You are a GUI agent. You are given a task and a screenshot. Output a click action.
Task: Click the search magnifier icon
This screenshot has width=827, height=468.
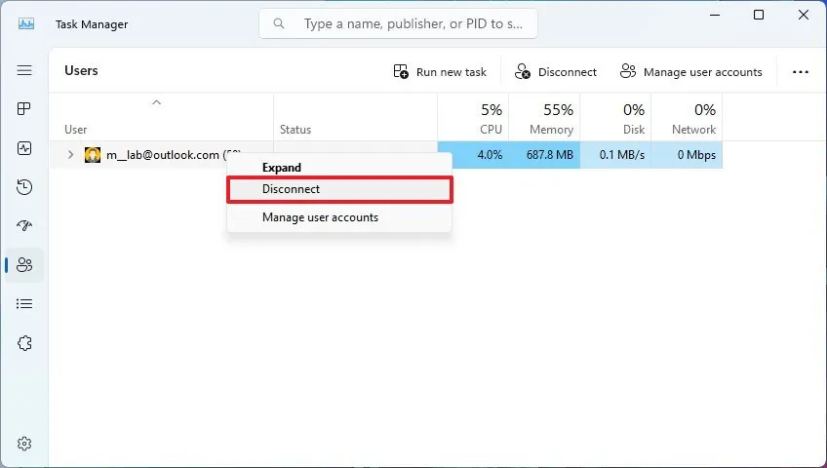(278, 24)
